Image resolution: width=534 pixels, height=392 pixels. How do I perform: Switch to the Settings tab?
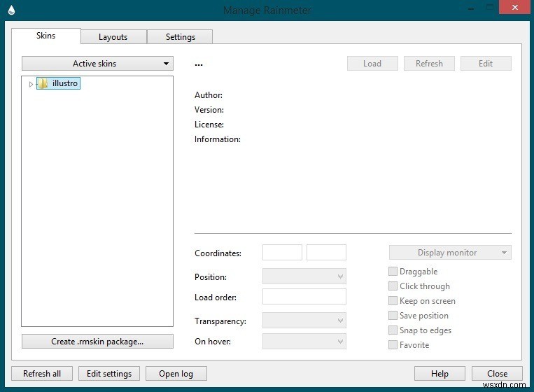(180, 37)
